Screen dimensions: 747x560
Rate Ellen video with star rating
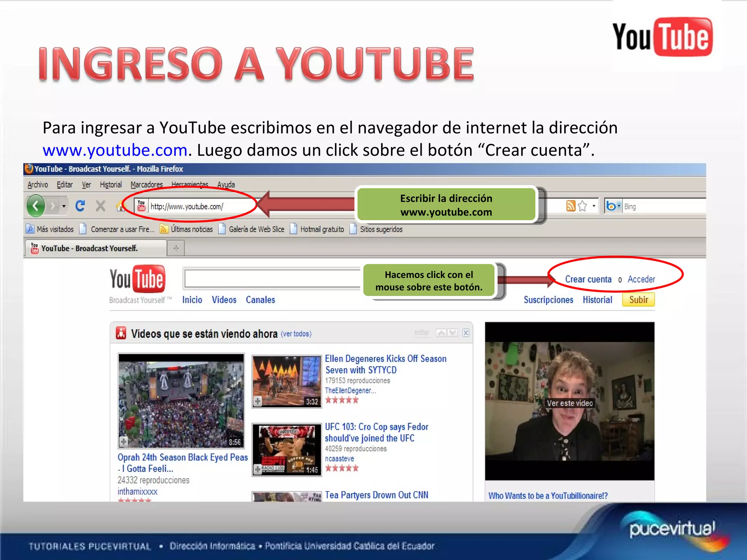(341, 400)
